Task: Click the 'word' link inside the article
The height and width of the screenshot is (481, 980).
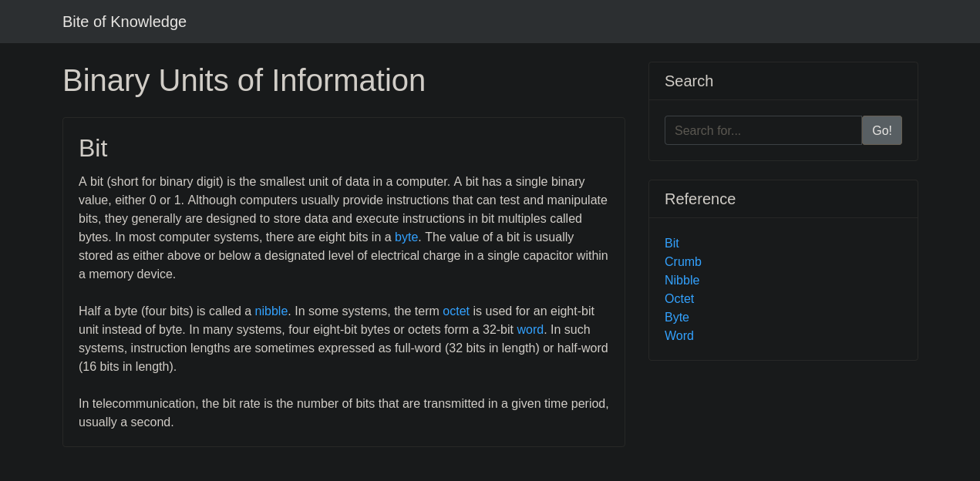Action: click(530, 330)
